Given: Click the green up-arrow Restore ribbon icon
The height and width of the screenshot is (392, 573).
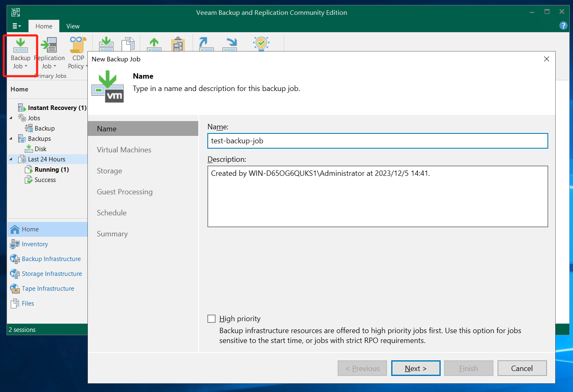Looking at the screenshot, I should [x=154, y=44].
